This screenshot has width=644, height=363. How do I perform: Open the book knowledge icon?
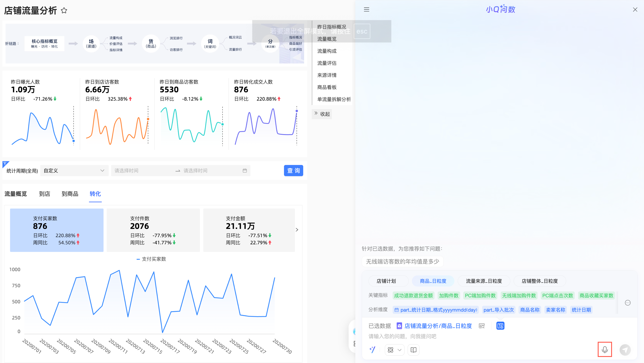[x=413, y=350]
